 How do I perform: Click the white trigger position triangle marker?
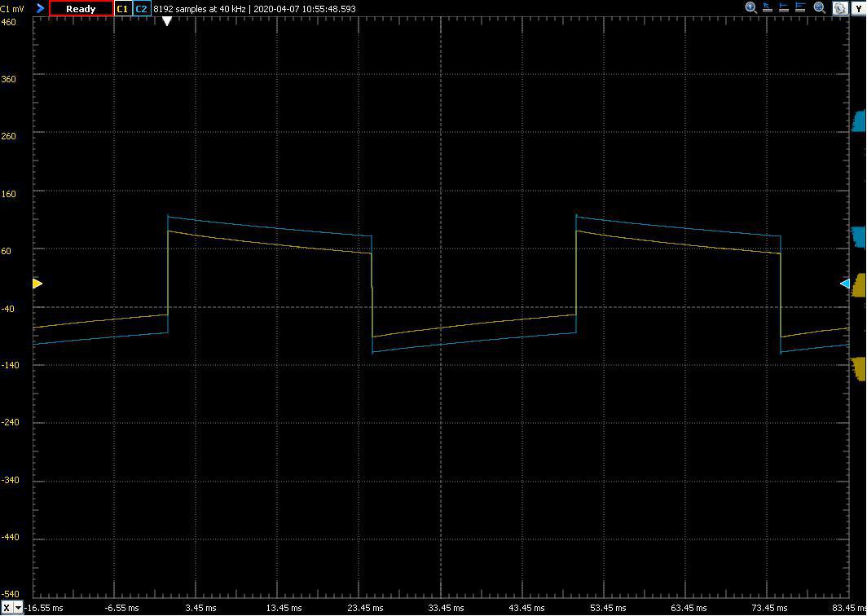[167, 21]
